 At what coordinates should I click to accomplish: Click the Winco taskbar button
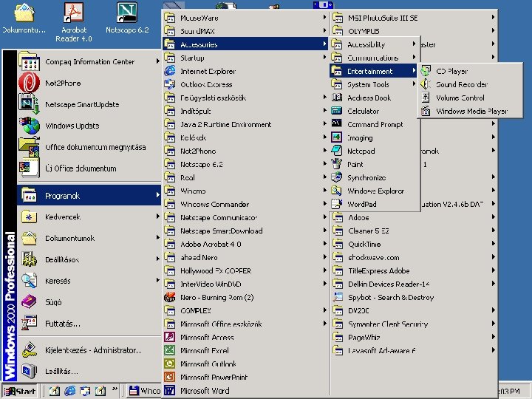(x=145, y=391)
